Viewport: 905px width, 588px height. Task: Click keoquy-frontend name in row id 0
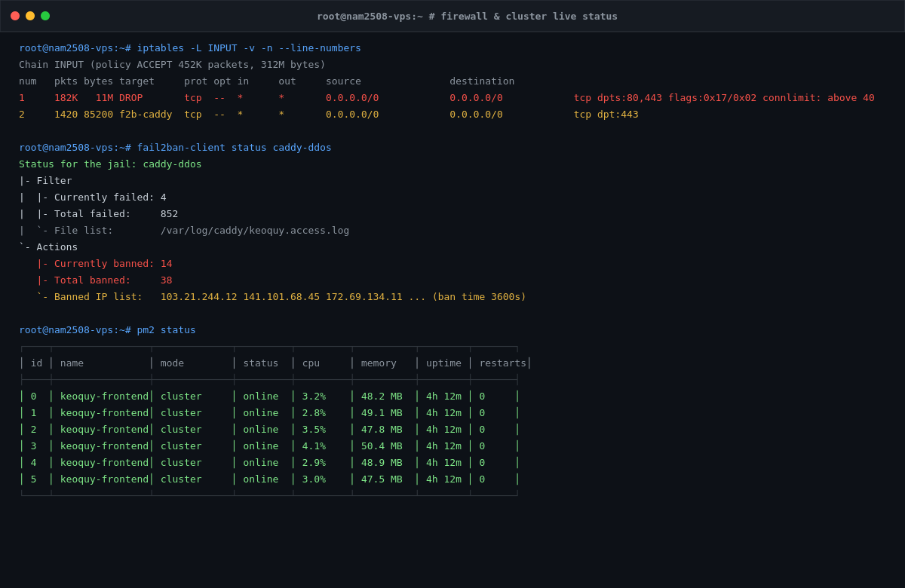[104, 397]
